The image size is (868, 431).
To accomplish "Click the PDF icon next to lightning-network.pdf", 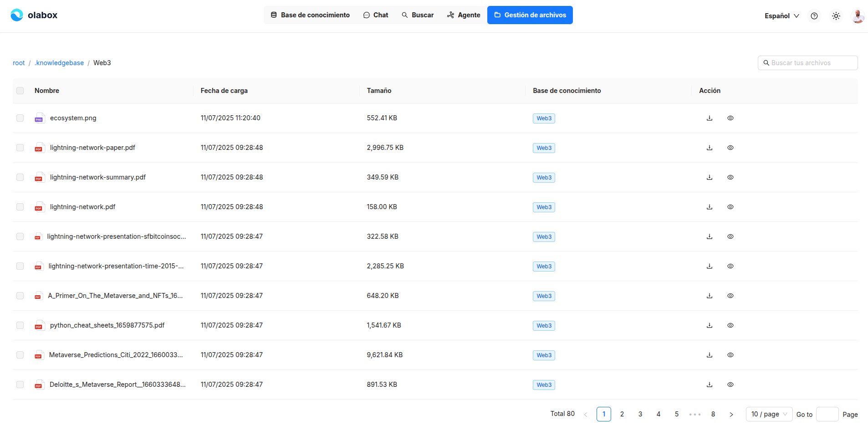I will click(39, 206).
